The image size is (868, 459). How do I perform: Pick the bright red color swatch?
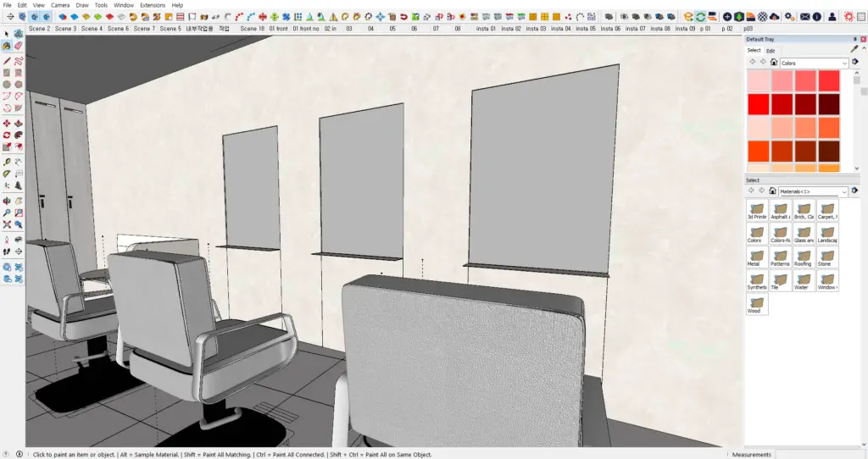click(x=759, y=104)
